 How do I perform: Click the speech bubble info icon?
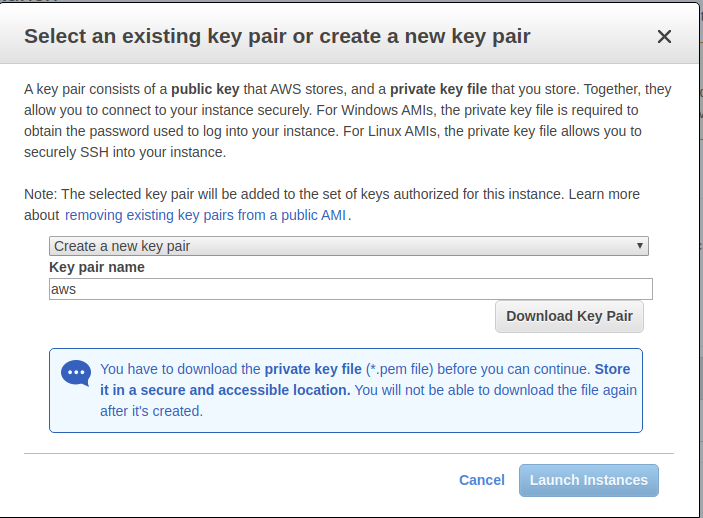(76, 373)
